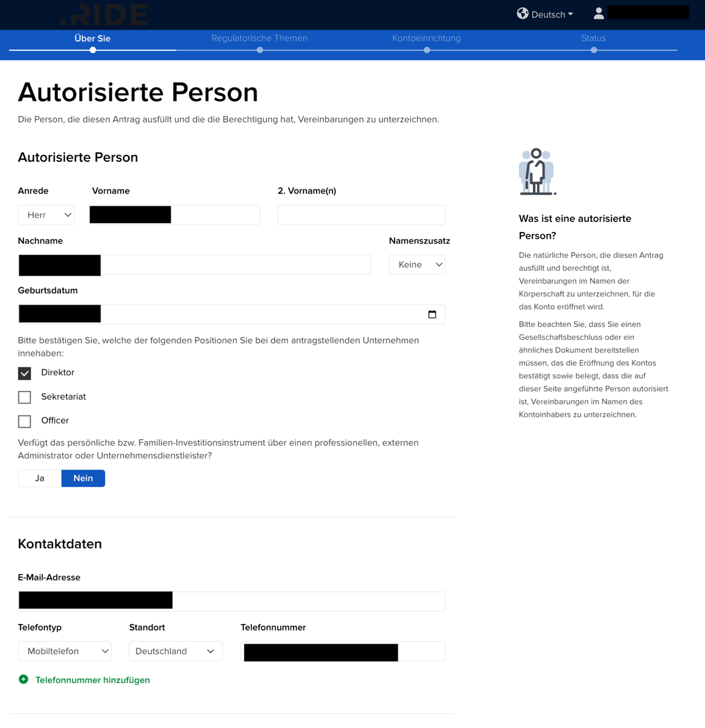Check the Sekretariat checkbox

[24, 397]
